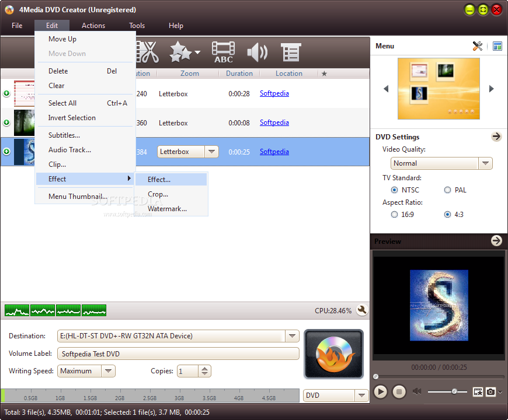The image size is (508, 420).
Task: Choose Crop... in the submenu
Action: (x=171, y=194)
